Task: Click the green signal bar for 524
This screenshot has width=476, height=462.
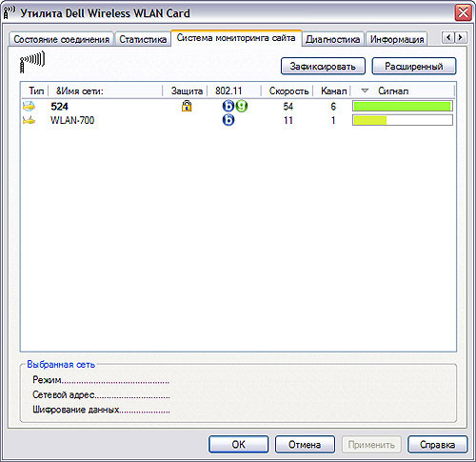Action: tap(402, 107)
